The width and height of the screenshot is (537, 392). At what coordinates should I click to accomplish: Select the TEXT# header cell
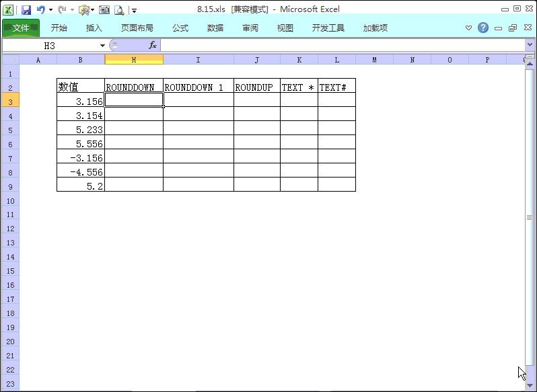336,85
